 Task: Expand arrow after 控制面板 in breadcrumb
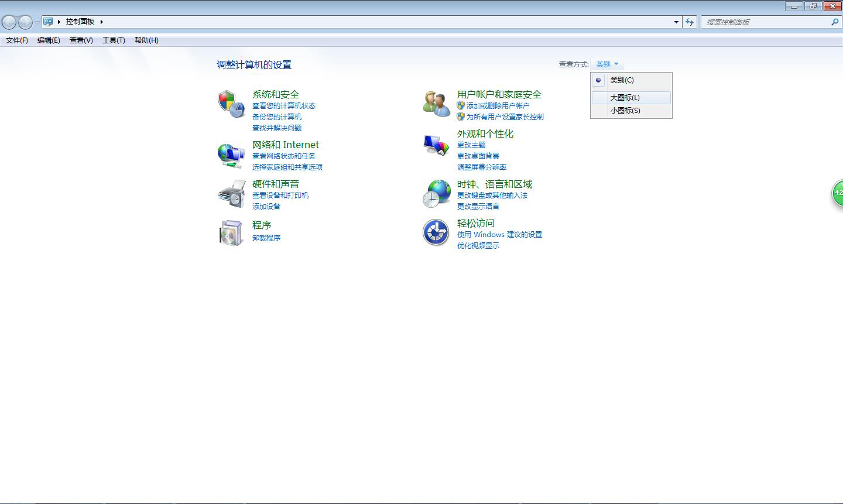pyautogui.click(x=101, y=22)
